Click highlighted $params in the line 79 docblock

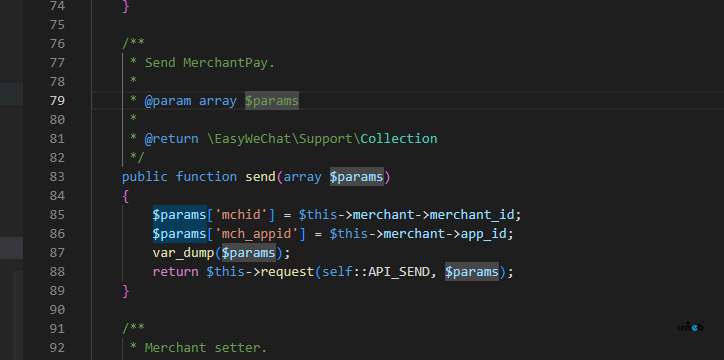[272, 101]
